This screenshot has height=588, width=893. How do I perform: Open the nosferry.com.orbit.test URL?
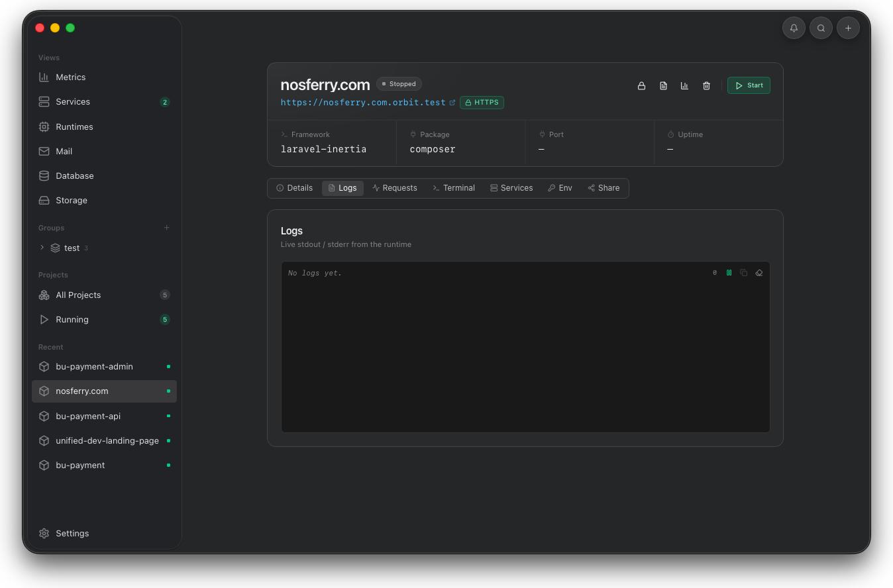(363, 103)
